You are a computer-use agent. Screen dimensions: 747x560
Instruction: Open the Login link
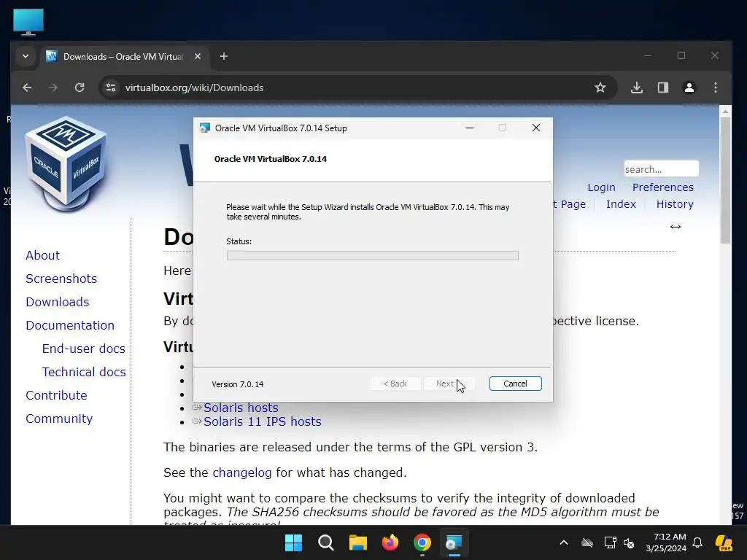[601, 187]
